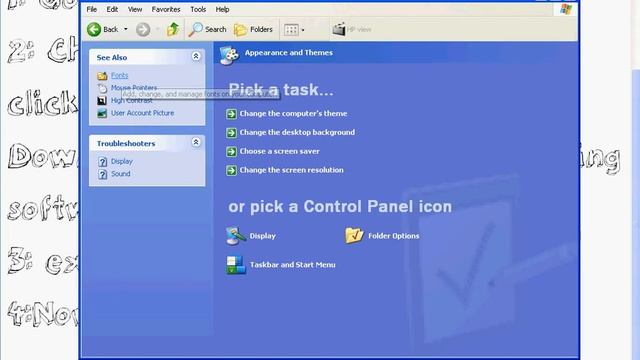Open the Display control panel label
Image resolution: width=640 pixels, height=360 pixels.
pyautogui.click(x=262, y=236)
